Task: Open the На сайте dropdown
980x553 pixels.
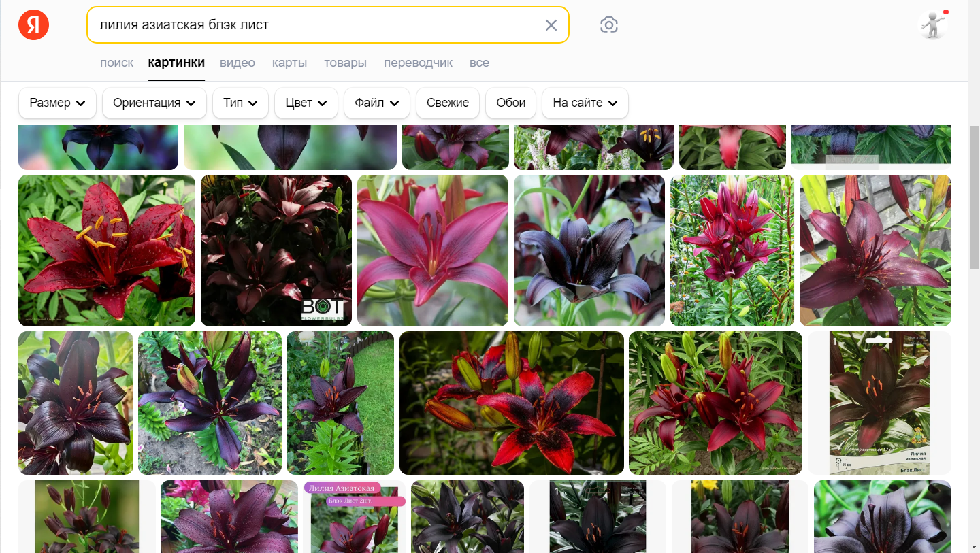Action: pos(585,103)
